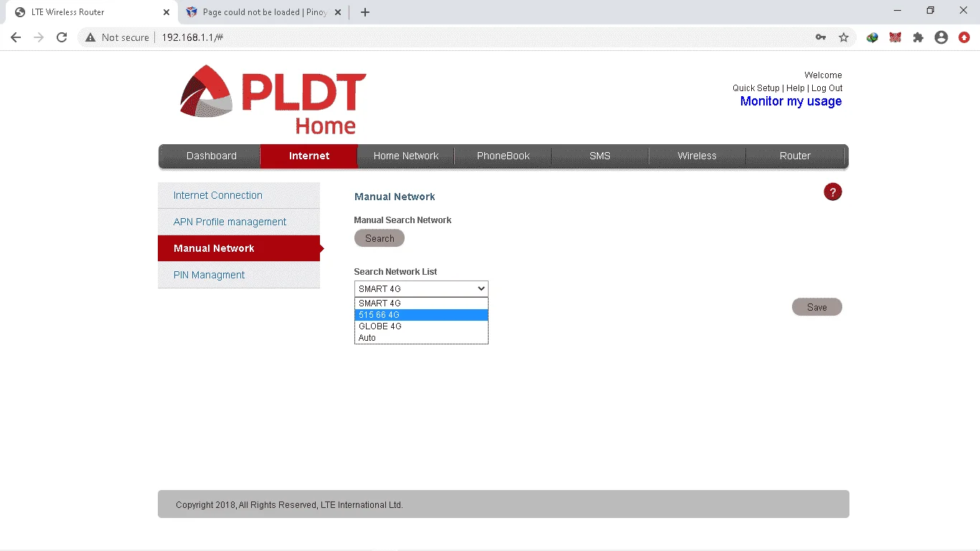The height and width of the screenshot is (551, 980).
Task: Click the address bar URL 192.168.1.1
Action: point(192,37)
